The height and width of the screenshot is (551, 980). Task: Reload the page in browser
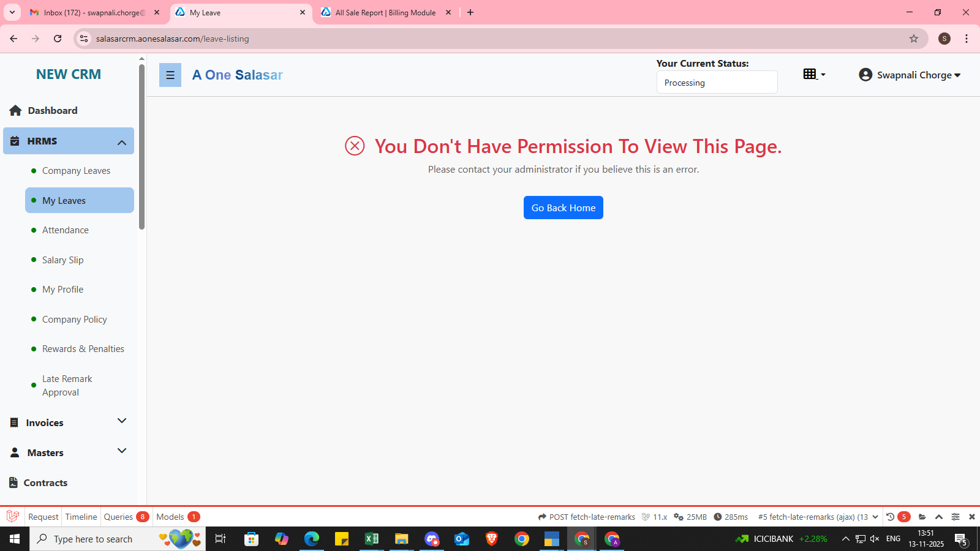click(58, 39)
